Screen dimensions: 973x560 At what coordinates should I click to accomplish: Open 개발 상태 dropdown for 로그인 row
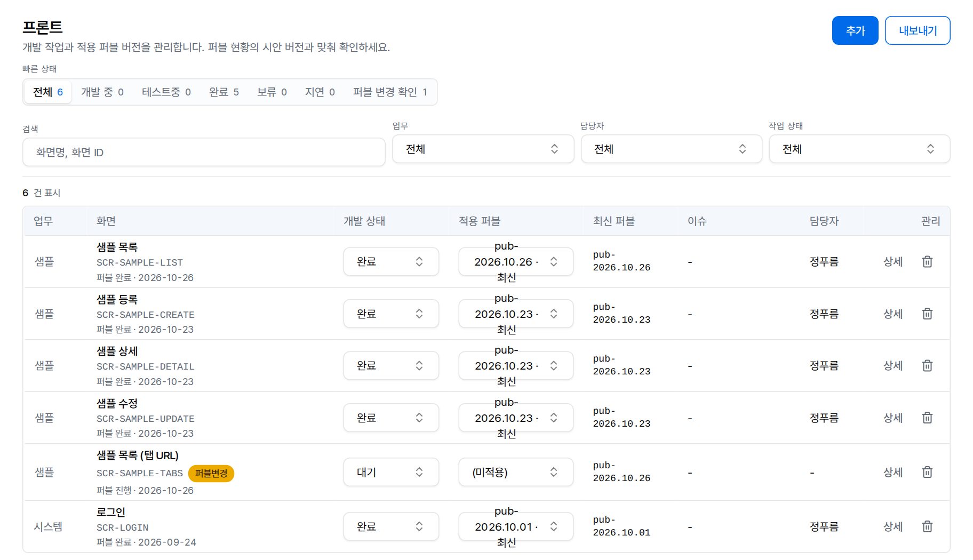click(391, 526)
